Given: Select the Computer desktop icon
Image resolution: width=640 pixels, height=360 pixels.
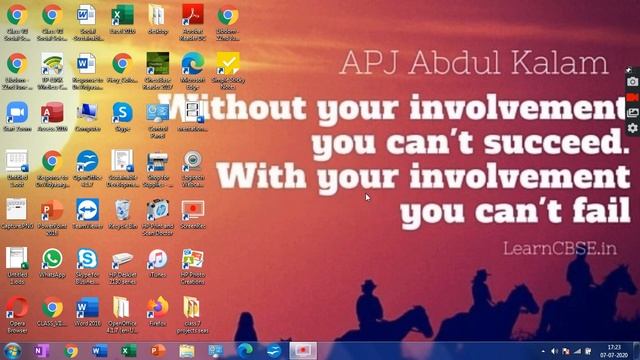Looking at the screenshot, I should pos(87,116).
